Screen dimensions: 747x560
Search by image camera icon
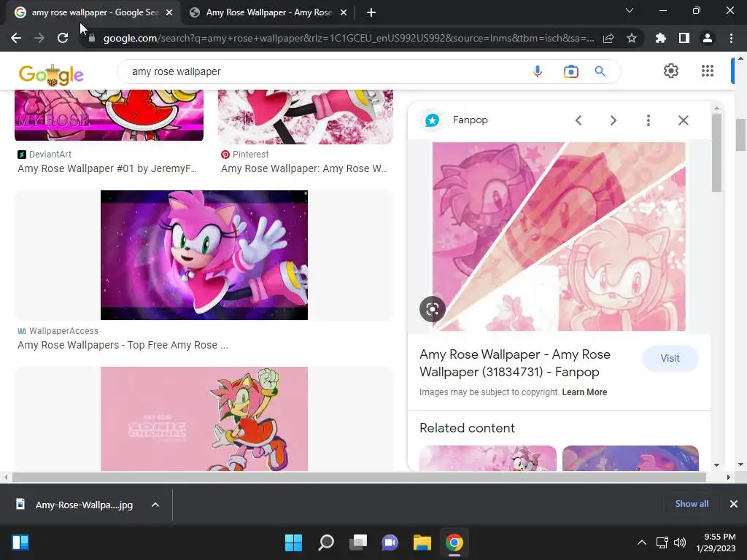[x=570, y=71]
